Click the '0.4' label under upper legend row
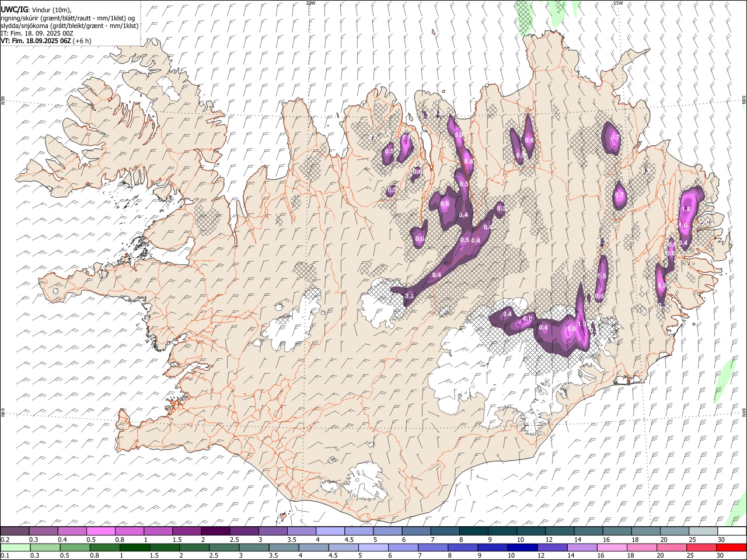Viewport: 747px width, 560px height. 62,540
